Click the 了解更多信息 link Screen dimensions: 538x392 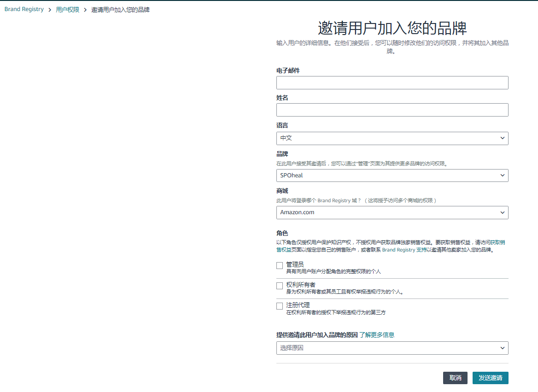(377, 335)
